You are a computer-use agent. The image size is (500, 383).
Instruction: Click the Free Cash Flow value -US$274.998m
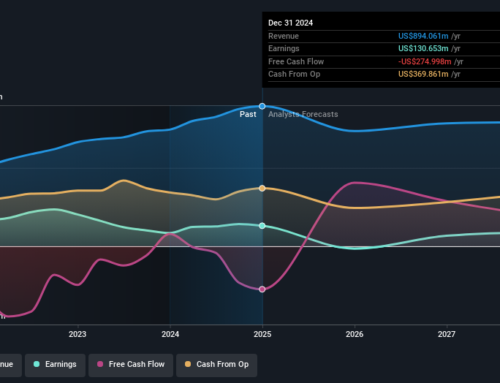pyautogui.click(x=425, y=62)
